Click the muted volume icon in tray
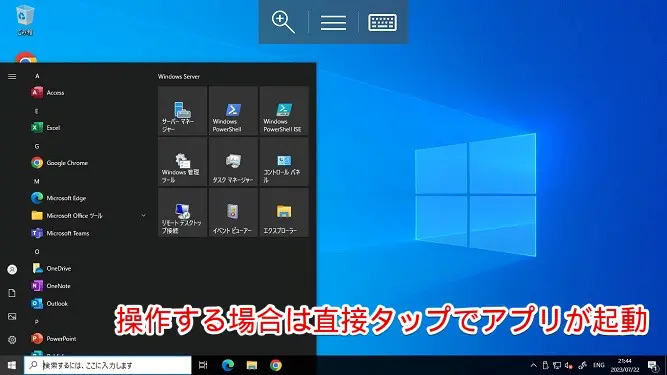667x375 pixels. tap(569, 365)
